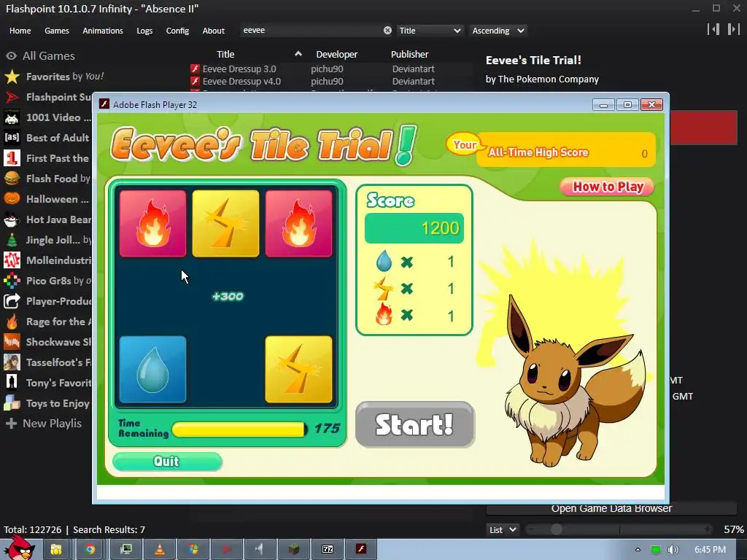Screen dimensions: 747x560
Task: Quit the Eevee tile game
Action: (x=167, y=461)
